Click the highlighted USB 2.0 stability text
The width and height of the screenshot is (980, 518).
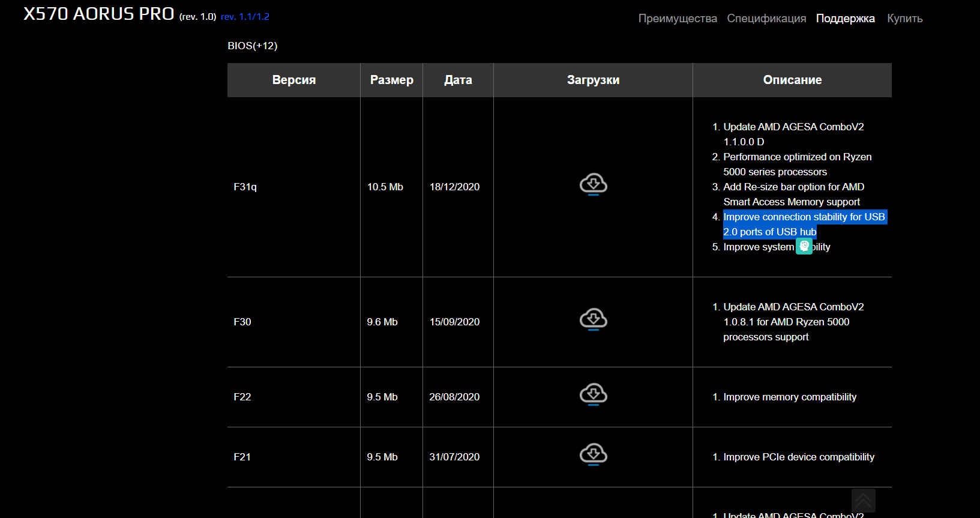click(x=805, y=224)
